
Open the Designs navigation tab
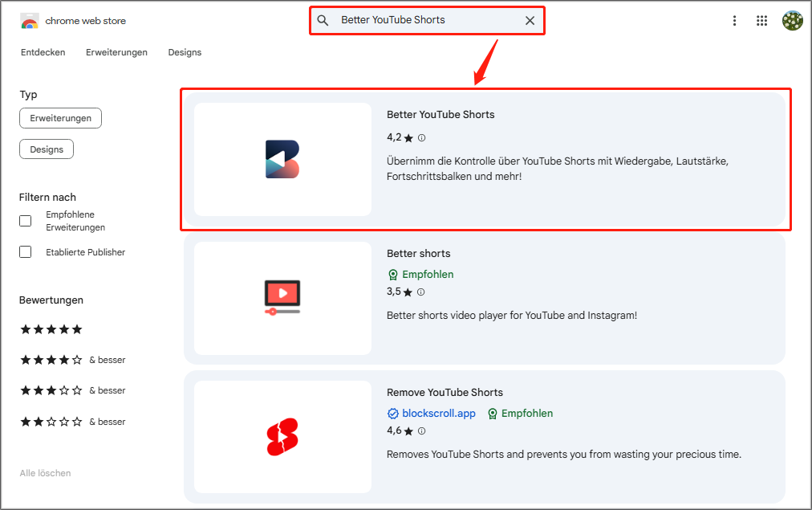[x=185, y=52]
